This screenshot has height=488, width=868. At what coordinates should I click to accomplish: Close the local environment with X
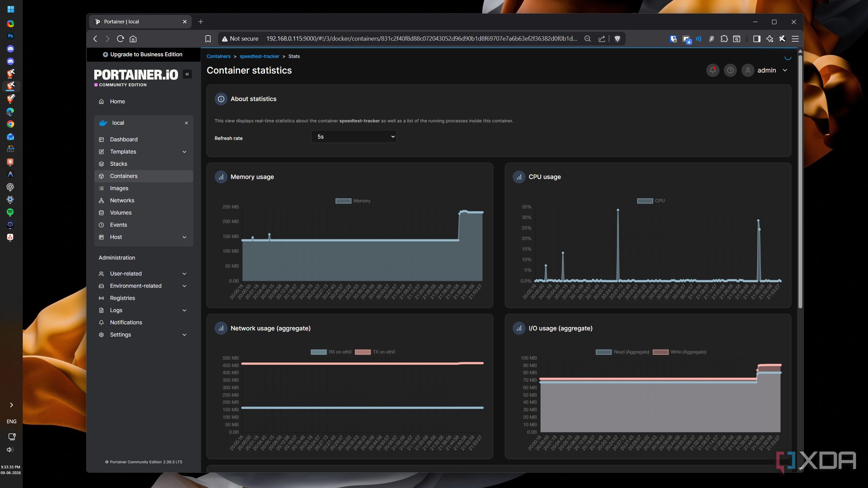[186, 123]
